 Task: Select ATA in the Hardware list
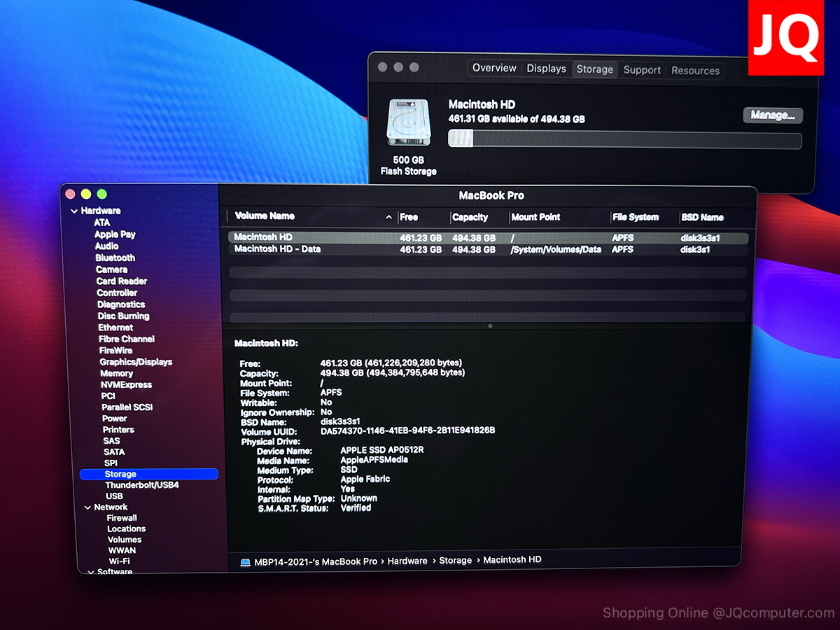tap(102, 223)
